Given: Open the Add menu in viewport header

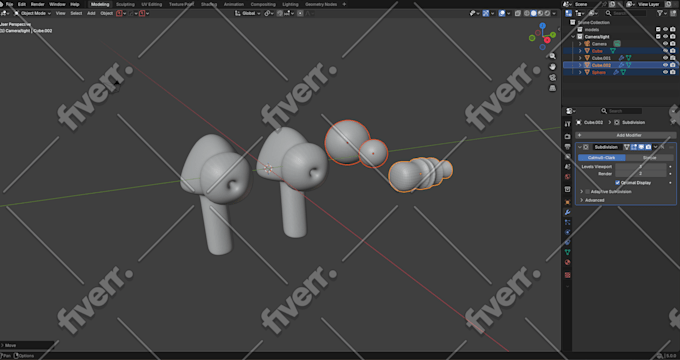Looking at the screenshot, I should (91, 13).
